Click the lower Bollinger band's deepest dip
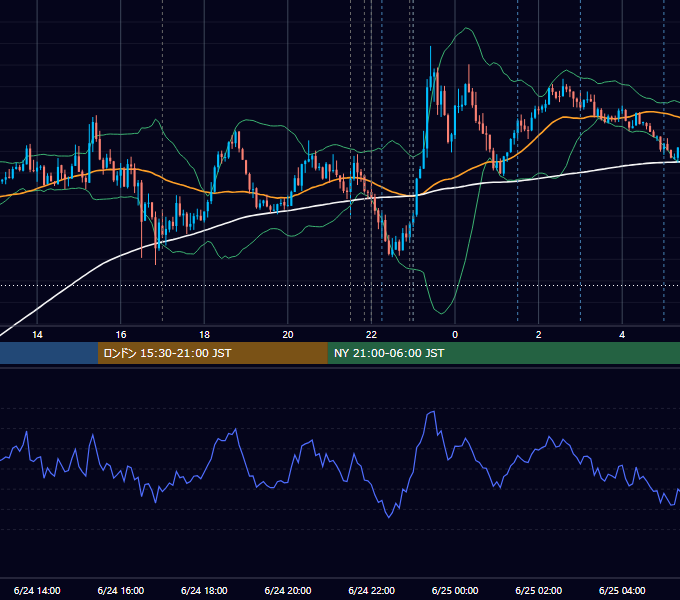The width and height of the screenshot is (680, 600). coord(441,313)
